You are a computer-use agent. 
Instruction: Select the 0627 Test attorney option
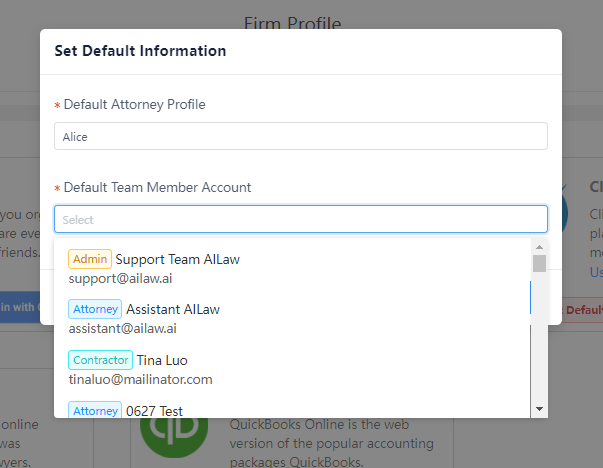tap(292, 409)
